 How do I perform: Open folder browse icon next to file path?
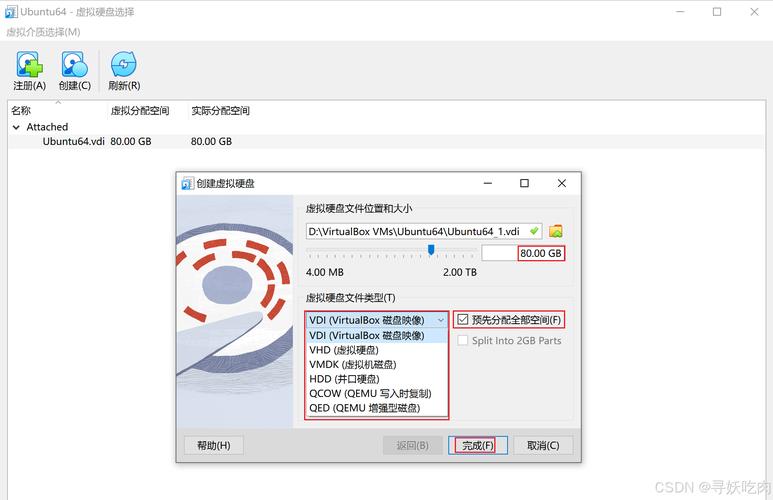[x=556, y=231]
